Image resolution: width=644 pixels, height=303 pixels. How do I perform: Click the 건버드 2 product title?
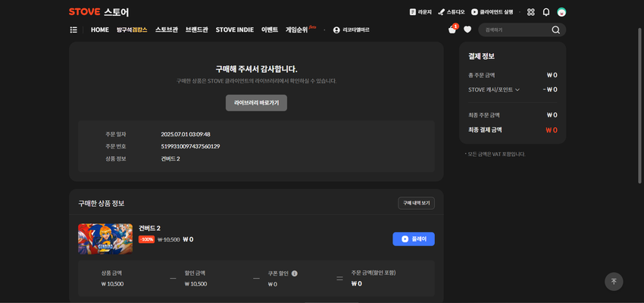[151, 228]
